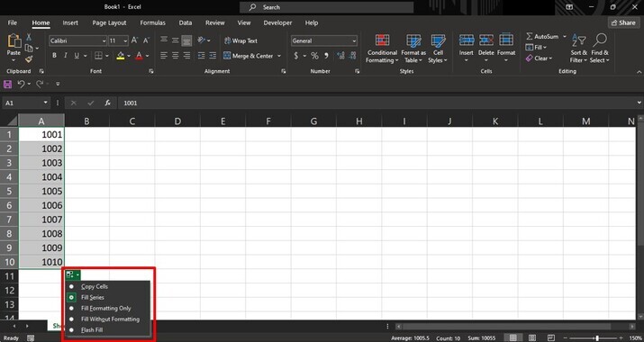Click the Share button
The image size is (644, 342).
(623, 22)
